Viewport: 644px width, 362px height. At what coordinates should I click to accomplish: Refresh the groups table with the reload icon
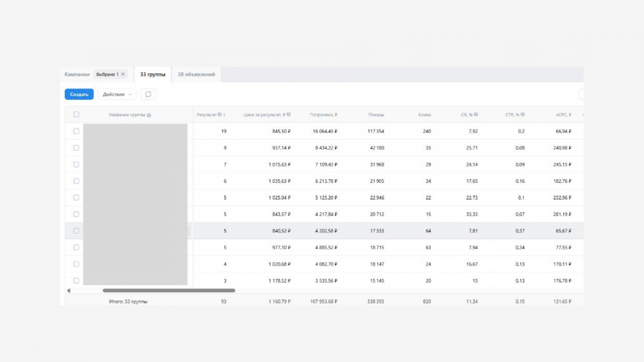(148, 94)
